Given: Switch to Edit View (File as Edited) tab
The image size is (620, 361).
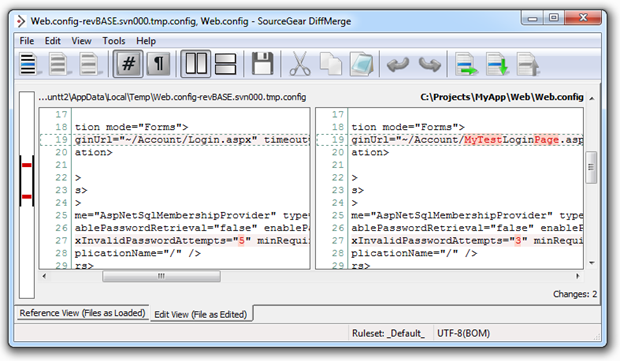Looking at the screenshot, I should tap(200, 314).
